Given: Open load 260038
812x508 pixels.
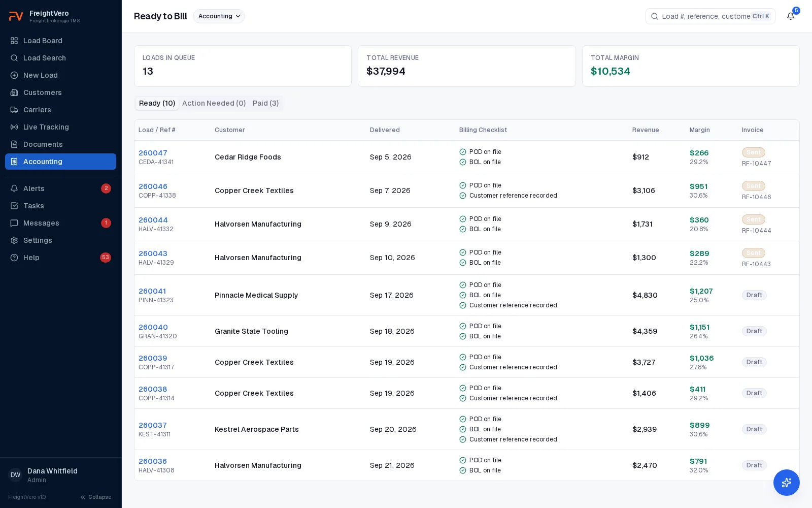Looking at the screenshot, I should pos(153,389).
